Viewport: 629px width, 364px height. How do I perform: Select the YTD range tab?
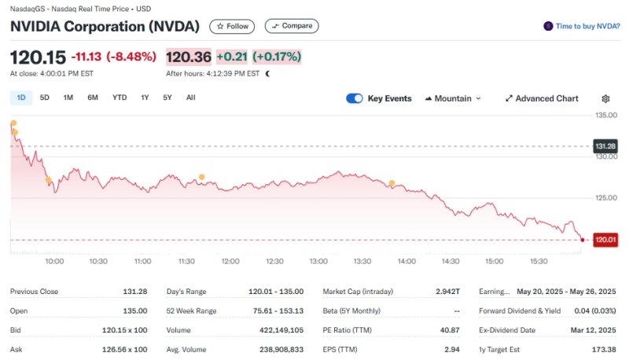click(x=120, y=97)
